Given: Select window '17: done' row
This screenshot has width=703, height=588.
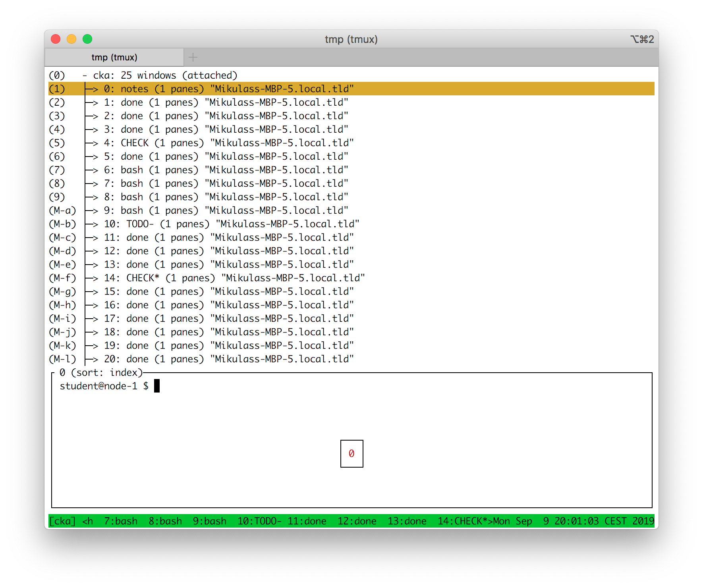Looking at the screenshot, I should [x=351, y=319].
